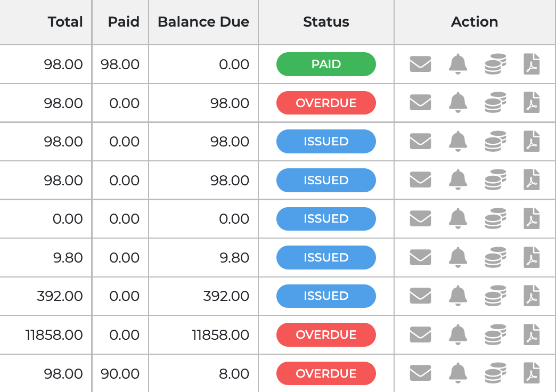
Task: Open PDF icon in the PAID invoice row
Action: pyautogui.click(x=532, y=64)
